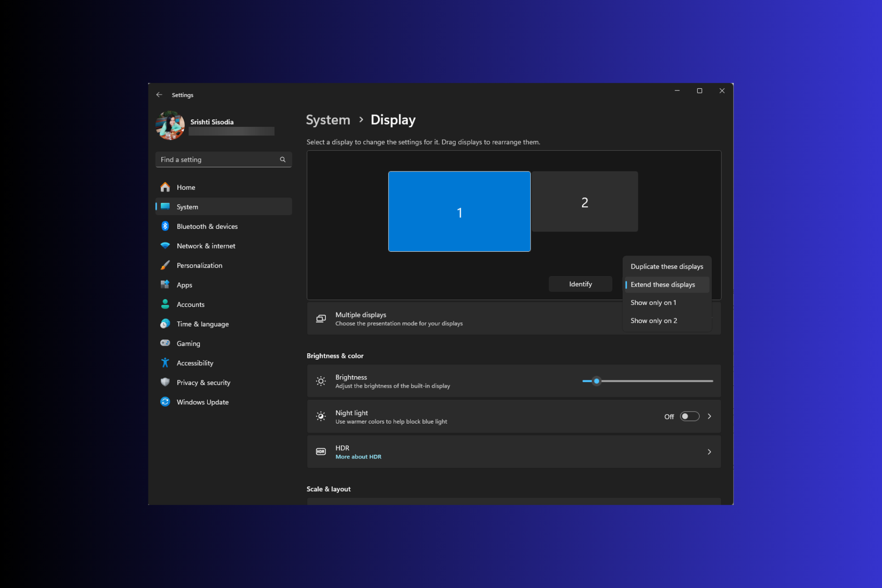Open Bluetooth & devices settings
882x588 pixels.
(207, 226)
